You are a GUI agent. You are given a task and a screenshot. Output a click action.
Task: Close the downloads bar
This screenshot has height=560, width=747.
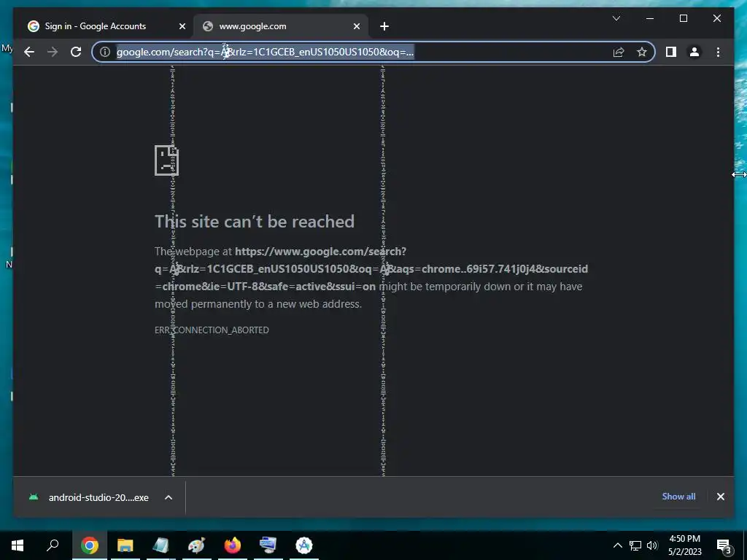click(x=720, y=497)
